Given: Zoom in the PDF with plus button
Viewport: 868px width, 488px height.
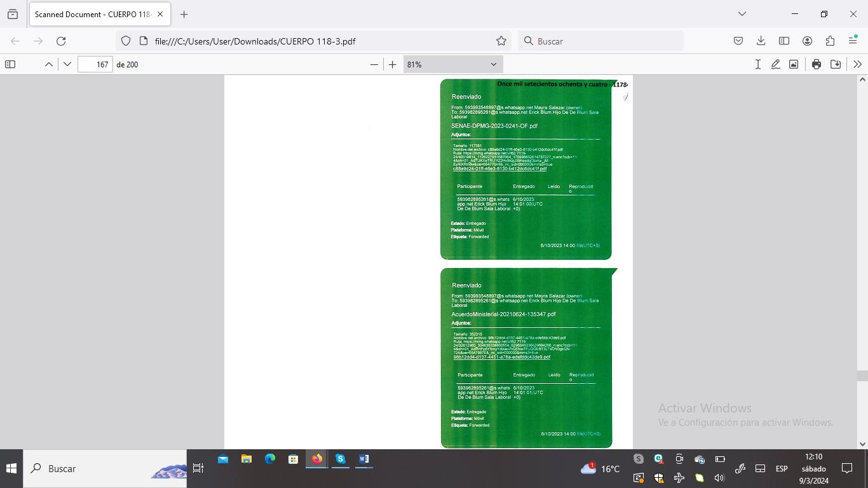Looking at the screenshot, I should pyautogui.click(x=392, y=64).
